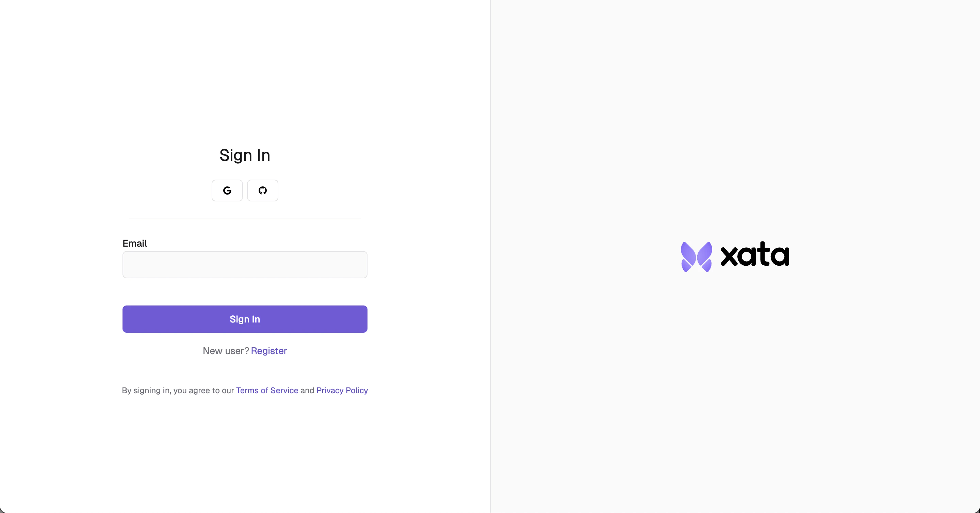Sign in with the Google account option
980x513 pixels.
pos(227,190)
